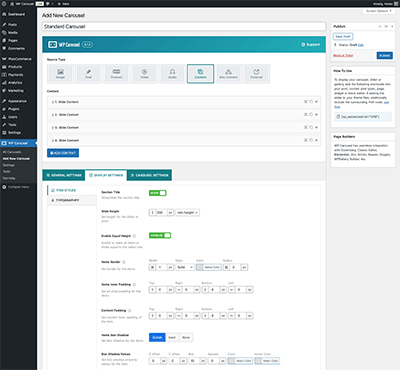The width and height of the screenshot is (400, 370).
Task: Switch to the Carousel Settings tab
Action: pos(149,175)
